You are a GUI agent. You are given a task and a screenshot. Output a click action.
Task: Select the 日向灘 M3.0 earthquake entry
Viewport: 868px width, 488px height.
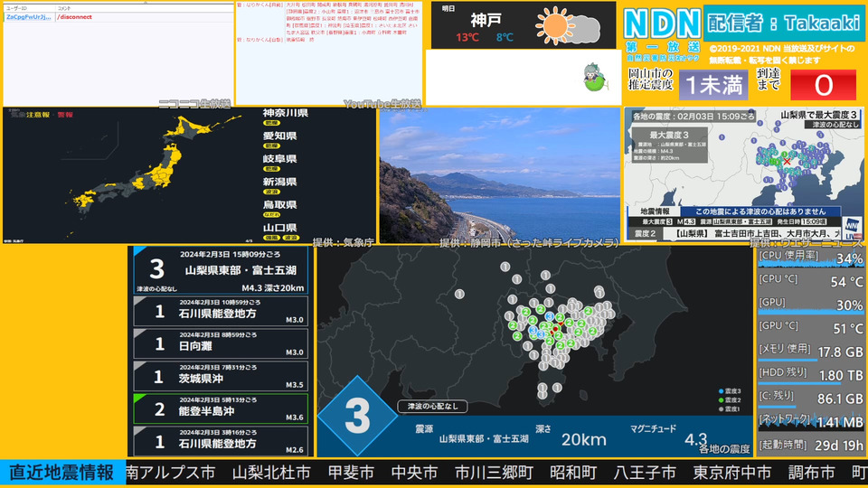(x=221, y=343)
